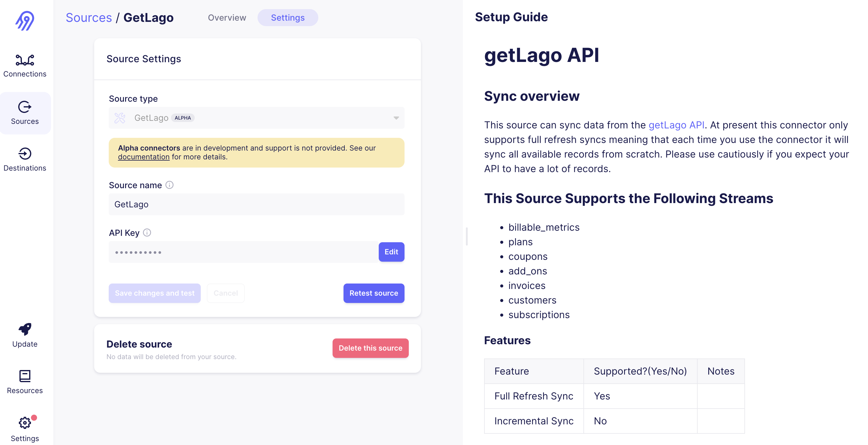The width and height of the screenshot is (868, 445).
Task: Click the Source Settings card heading
Action: click(144, 59)
